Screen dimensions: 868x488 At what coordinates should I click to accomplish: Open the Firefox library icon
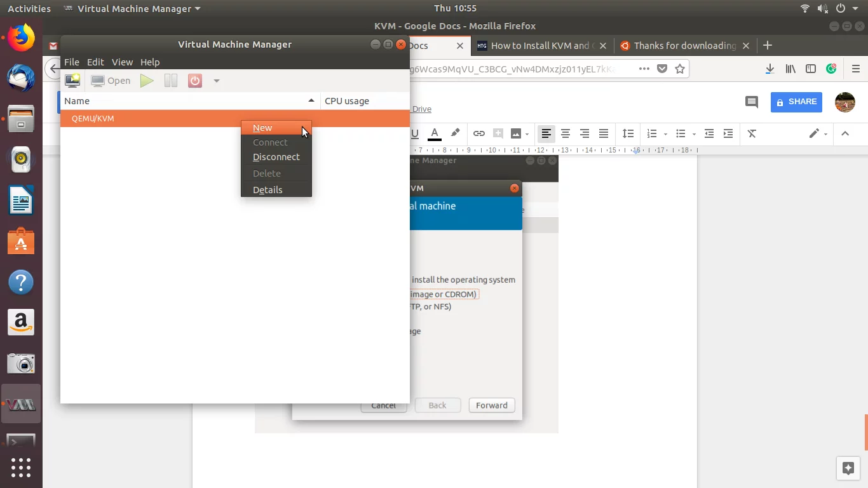(x=790, y=69)
